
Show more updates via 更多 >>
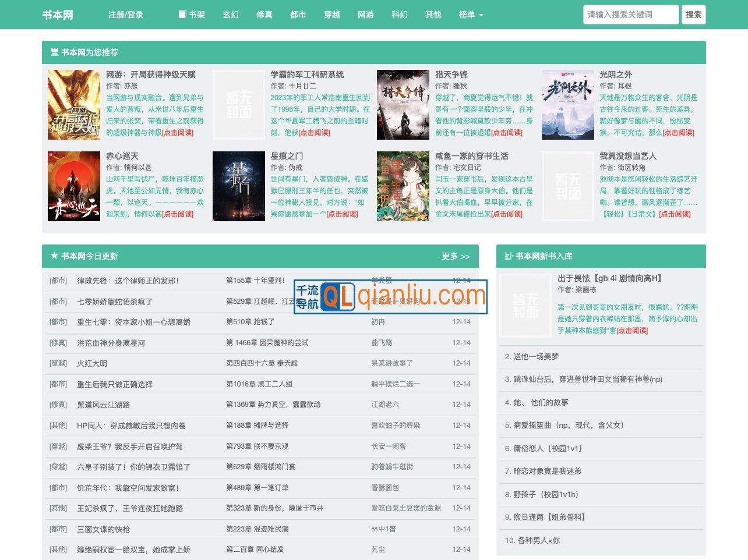pyautogui.click(x=456, y=256)
